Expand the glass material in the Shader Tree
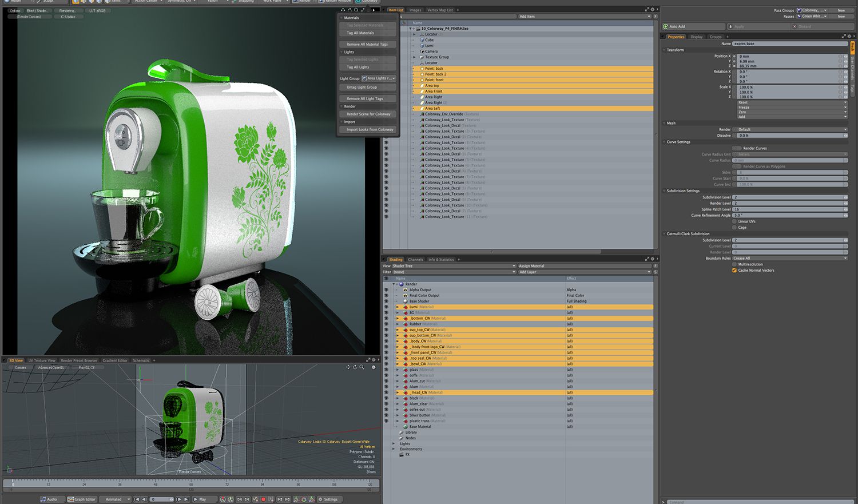The width and height of the screenshot is (858, 504). coord(398,370)
